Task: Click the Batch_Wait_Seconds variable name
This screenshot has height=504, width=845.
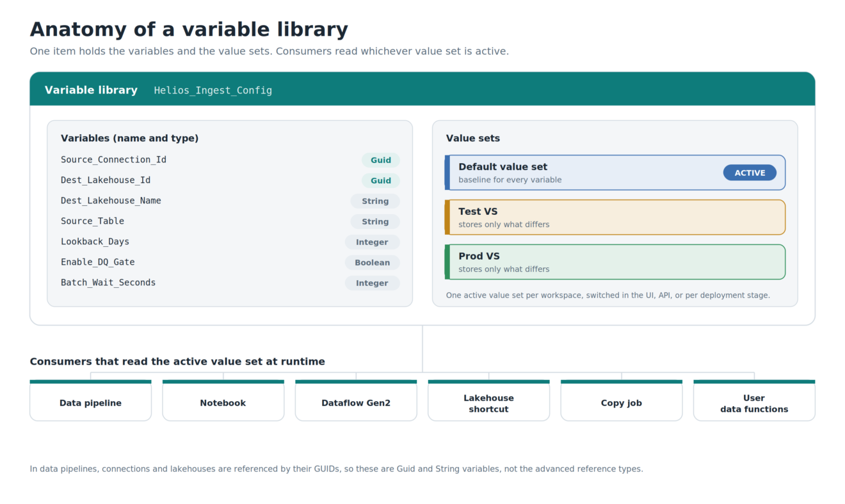Action: 108,283
